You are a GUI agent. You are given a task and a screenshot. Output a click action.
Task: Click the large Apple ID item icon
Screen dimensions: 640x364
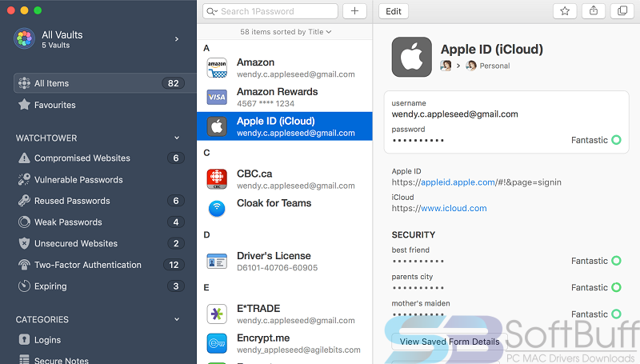[x=412, y=57]
